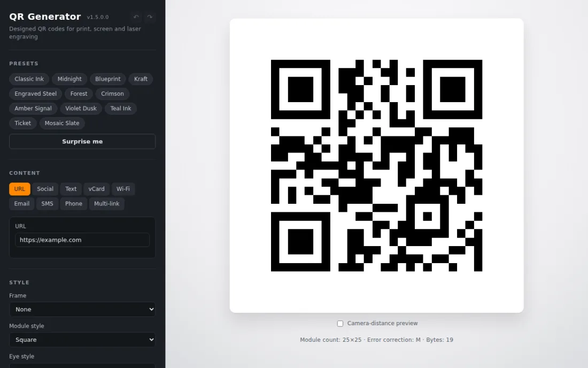
Task: Click the undo arrow icon
Action: (136, 17)
